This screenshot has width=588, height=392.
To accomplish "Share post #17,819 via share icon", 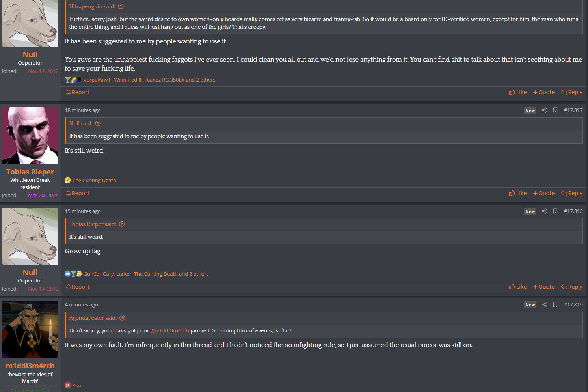I will click(x=544, y=305).
